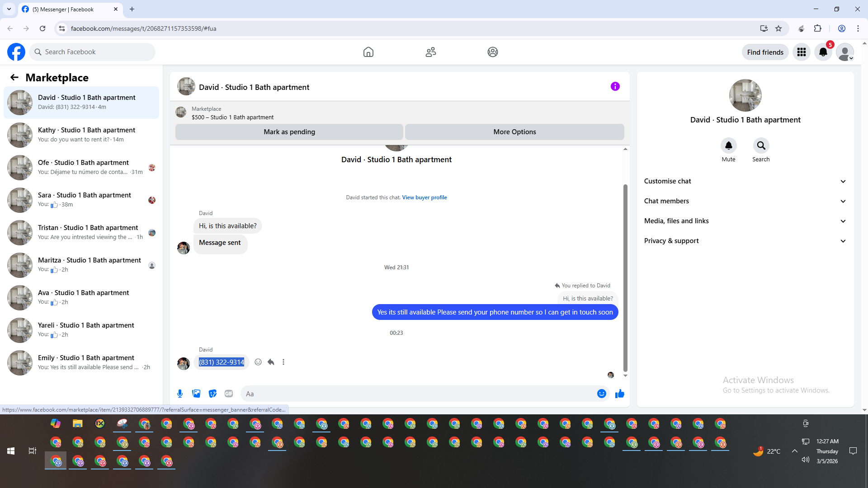Expand the Chat members section
Viewport: 868px width, 488px height.
[745, 201]
